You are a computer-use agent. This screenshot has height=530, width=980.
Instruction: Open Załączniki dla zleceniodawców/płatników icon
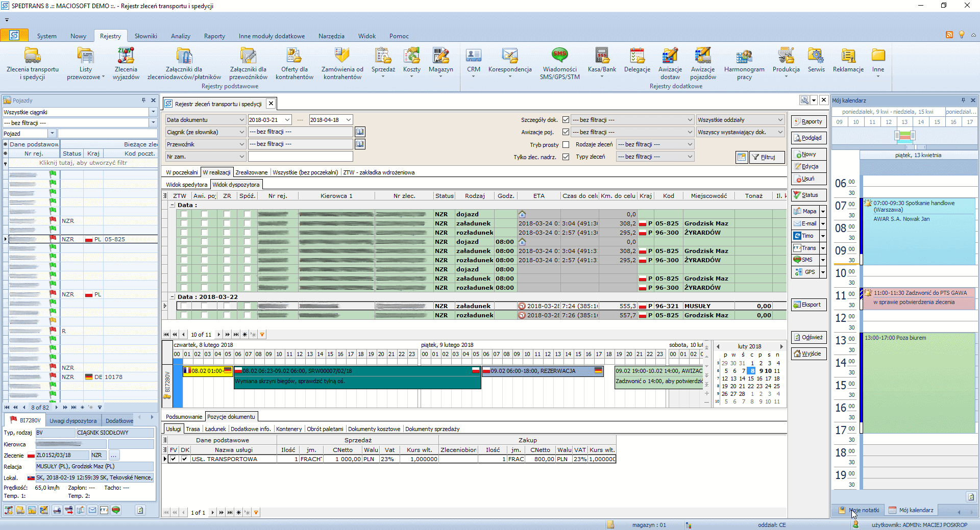(184, 63)
